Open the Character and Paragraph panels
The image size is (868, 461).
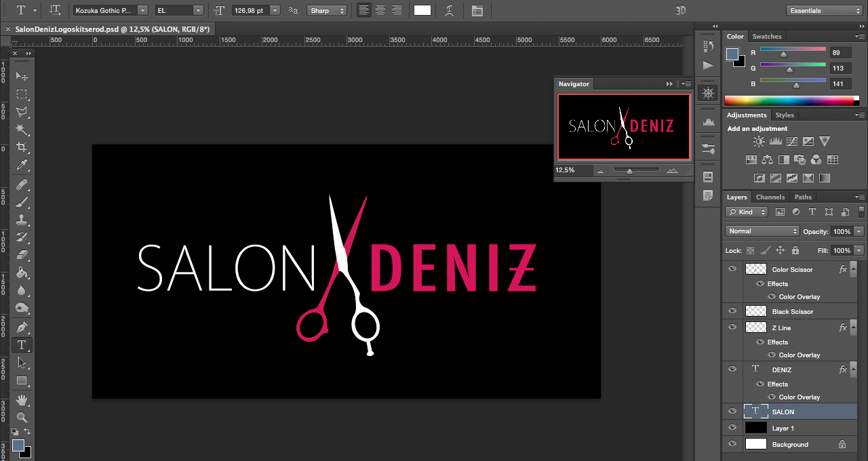point(477,10)
